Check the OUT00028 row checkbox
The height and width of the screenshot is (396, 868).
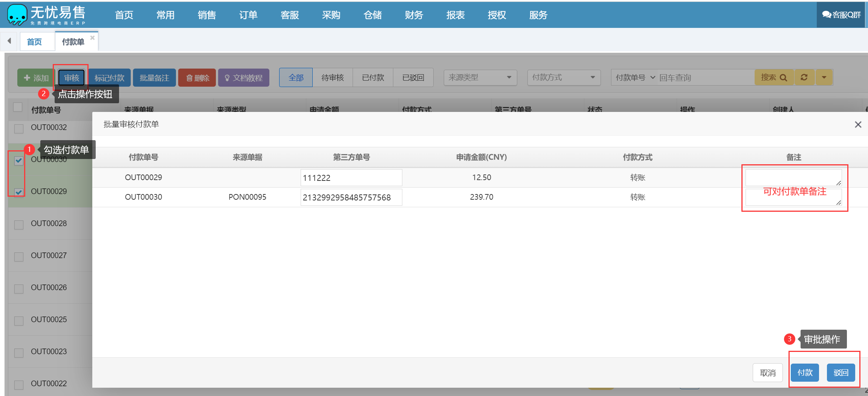(x=18, y=225)
